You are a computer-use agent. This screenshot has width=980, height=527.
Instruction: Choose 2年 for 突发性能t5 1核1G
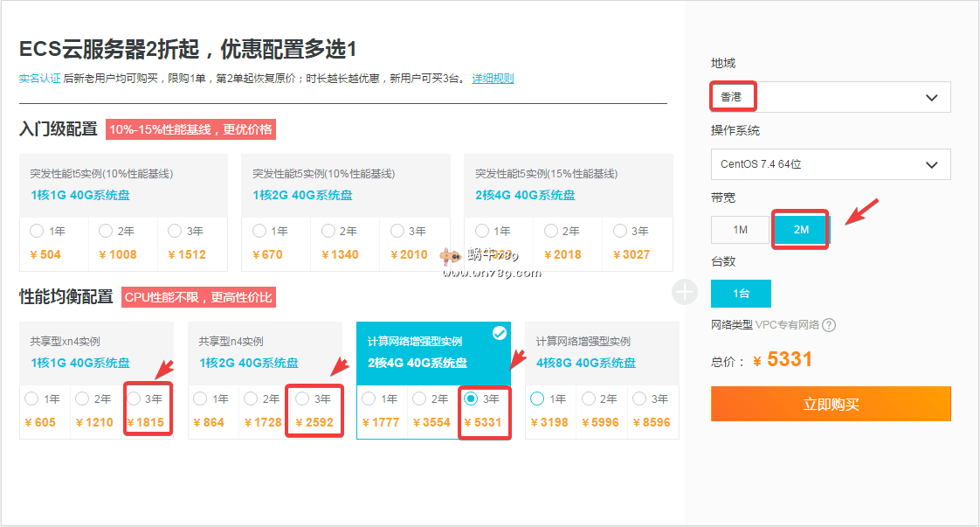(106, 232)
